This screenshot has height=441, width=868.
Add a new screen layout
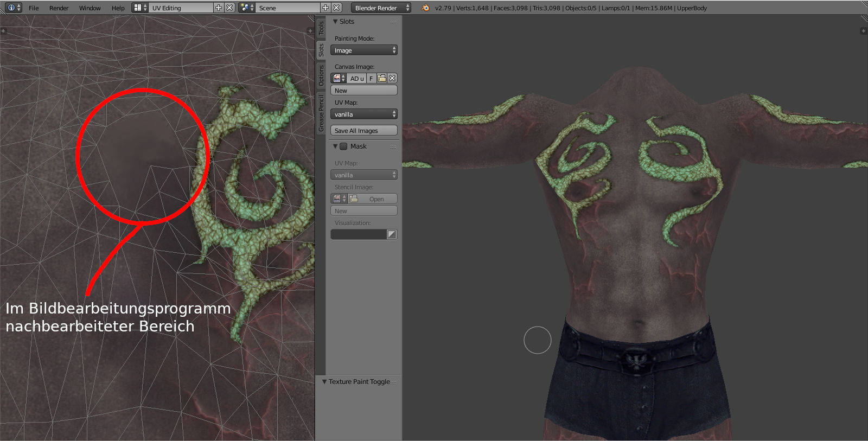coord(219,8)
